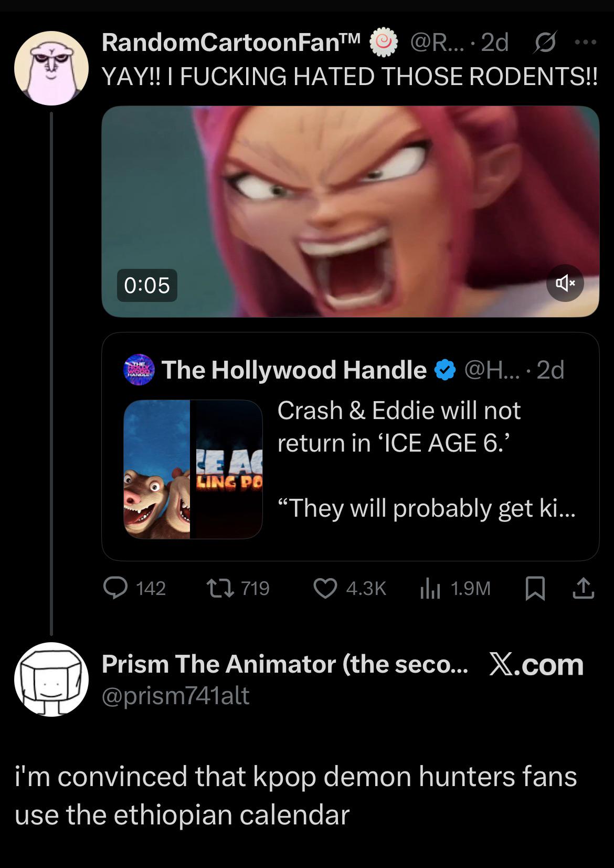Open the three-dot more options menu
Screen dimensions: 614x868
coord(586,43)
